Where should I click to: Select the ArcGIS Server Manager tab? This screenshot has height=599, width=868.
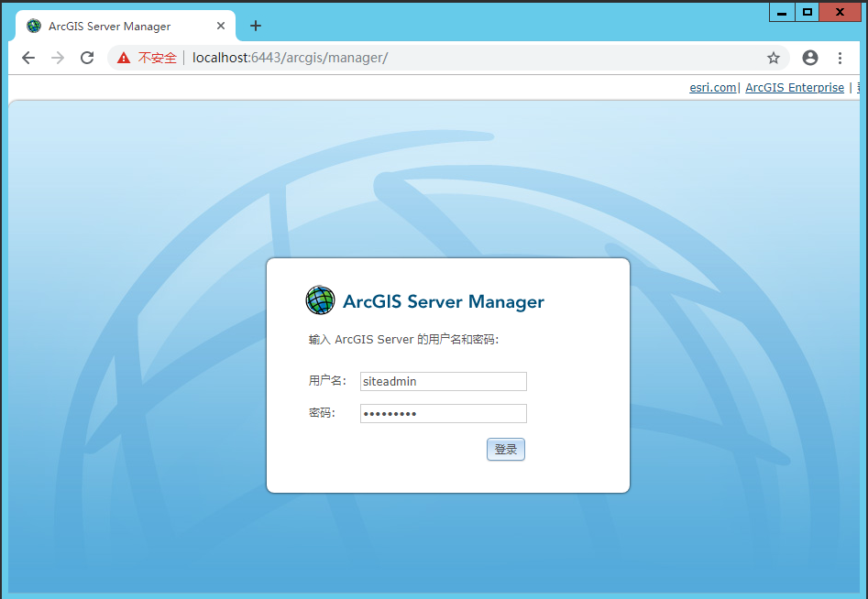(125, 26)
